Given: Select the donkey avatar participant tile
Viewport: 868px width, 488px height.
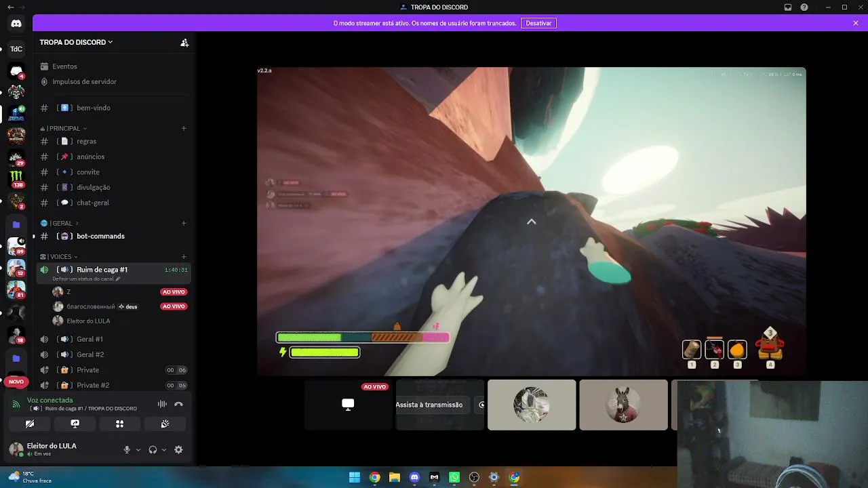Looking at the screenshot, I should pos(623,405).
